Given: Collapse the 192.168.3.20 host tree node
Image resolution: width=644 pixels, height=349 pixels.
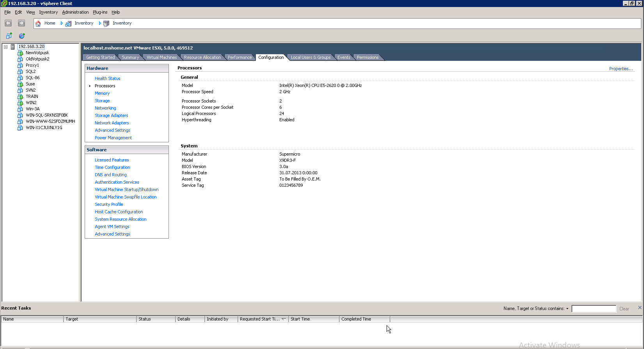Looking at the screenshot, I should [x=6, y=47].
